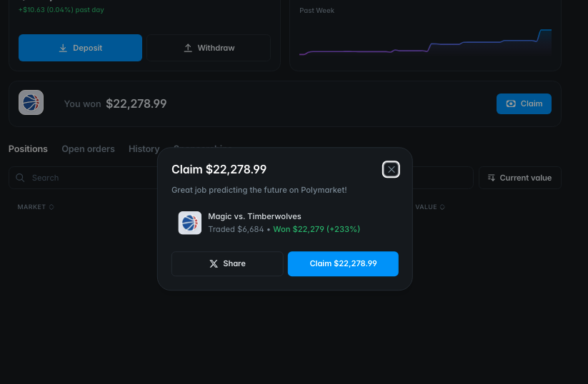Sort by VALUE column header
This screenshot has height=384, width=588.
430,207
